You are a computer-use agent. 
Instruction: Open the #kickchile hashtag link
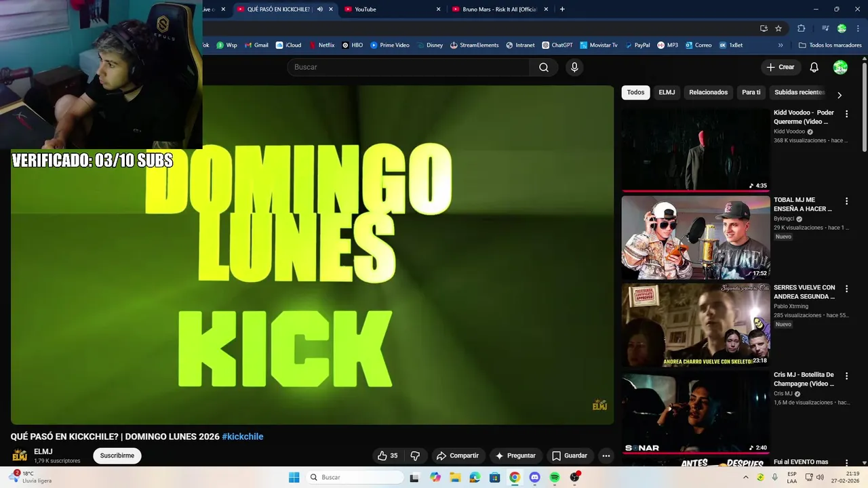(x=242, y=436)
